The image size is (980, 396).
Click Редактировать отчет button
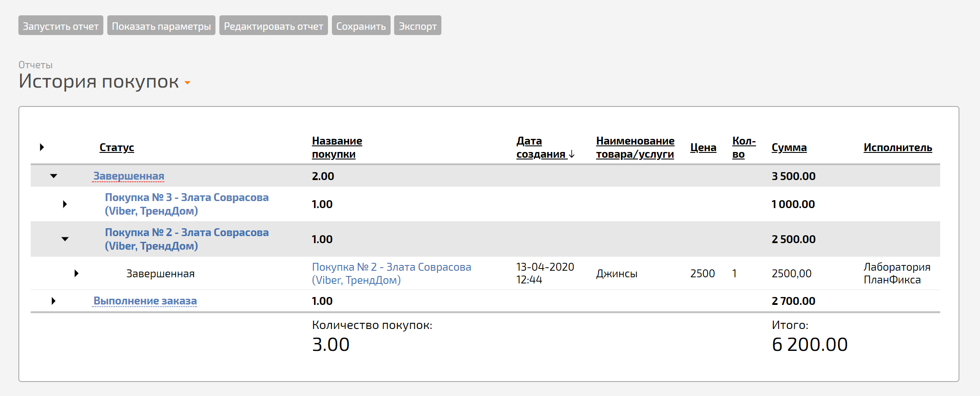[274, 25]
